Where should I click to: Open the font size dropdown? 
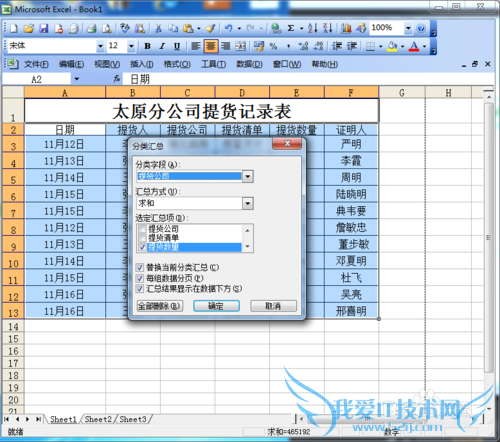pos(132,46)
